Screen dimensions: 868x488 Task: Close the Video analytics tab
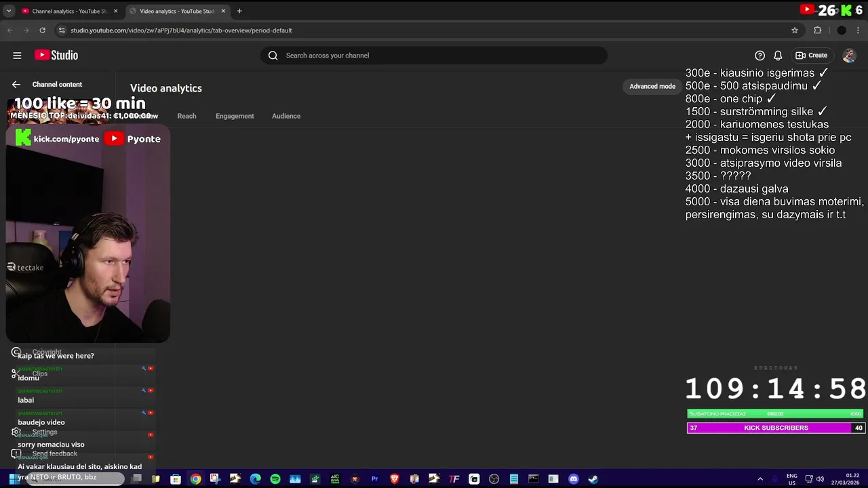[223, 11]
